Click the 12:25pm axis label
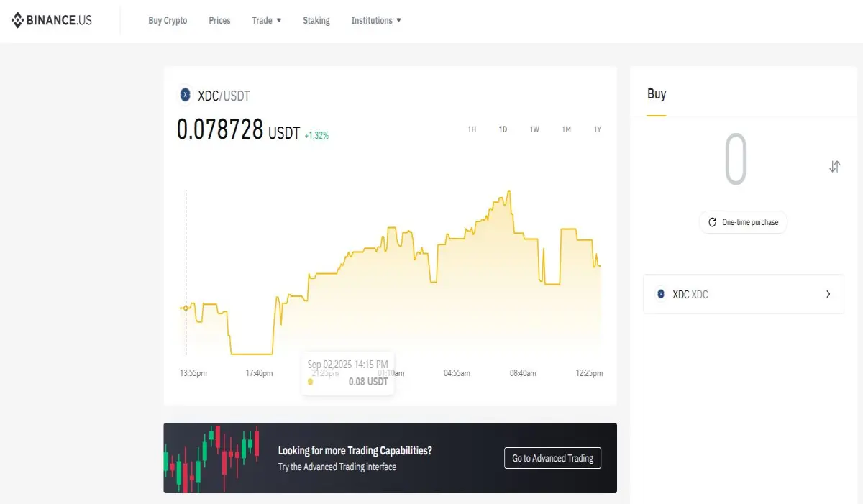Screen dimensions: 863x504 (x=589, y=373)
